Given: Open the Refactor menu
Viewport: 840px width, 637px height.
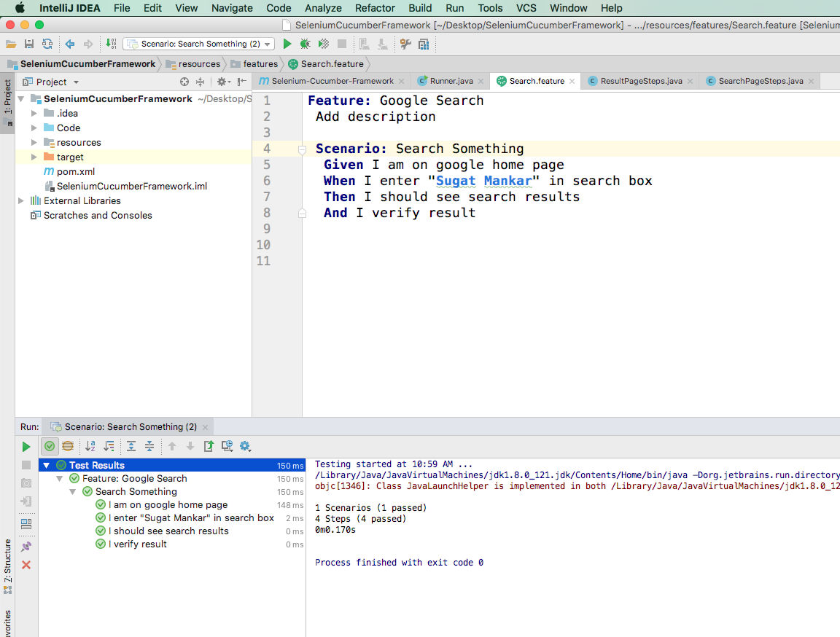Looking at the screenshot, I should pos(375,8).
